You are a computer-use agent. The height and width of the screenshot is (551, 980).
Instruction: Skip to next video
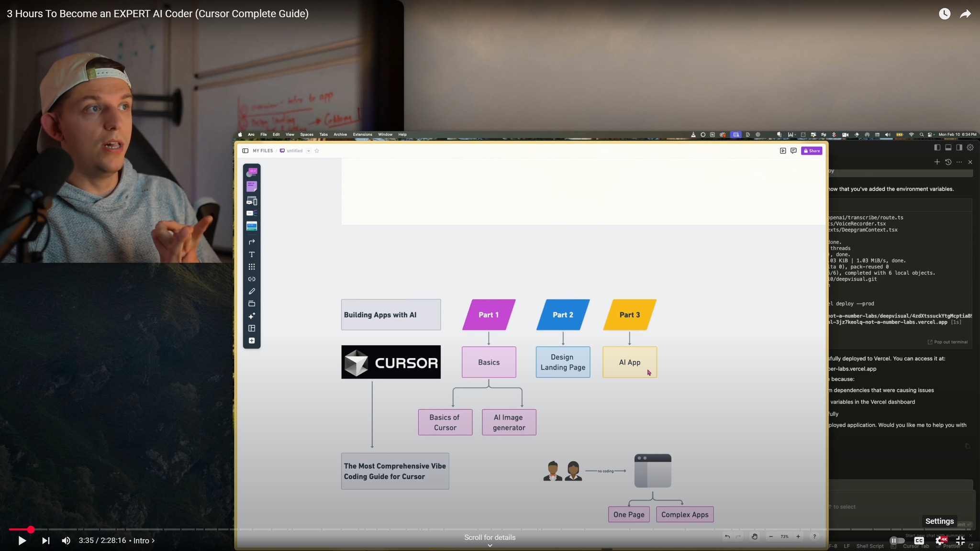click(45, 540)
